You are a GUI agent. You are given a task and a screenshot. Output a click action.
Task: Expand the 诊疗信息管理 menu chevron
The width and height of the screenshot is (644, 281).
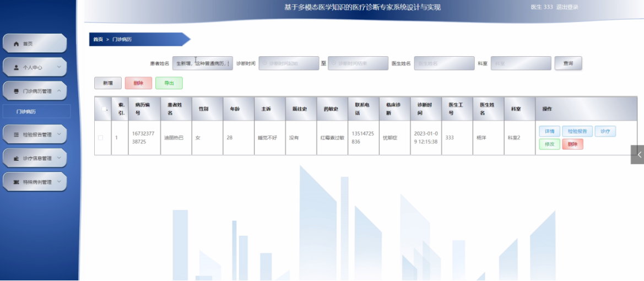[x=59, y=158]
